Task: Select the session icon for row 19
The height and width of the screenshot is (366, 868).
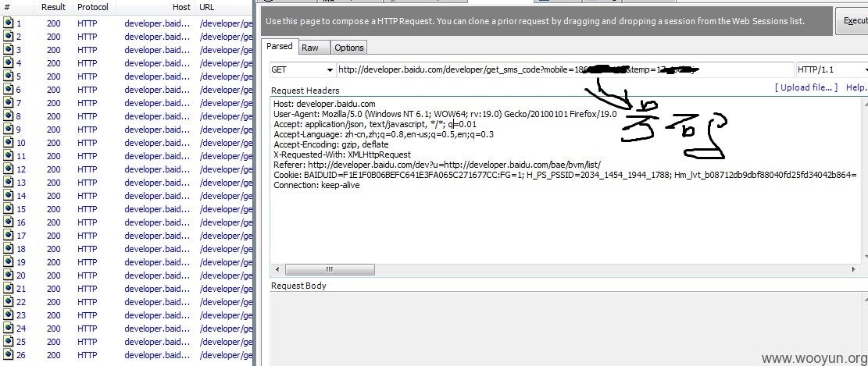Action: [9, 262]
